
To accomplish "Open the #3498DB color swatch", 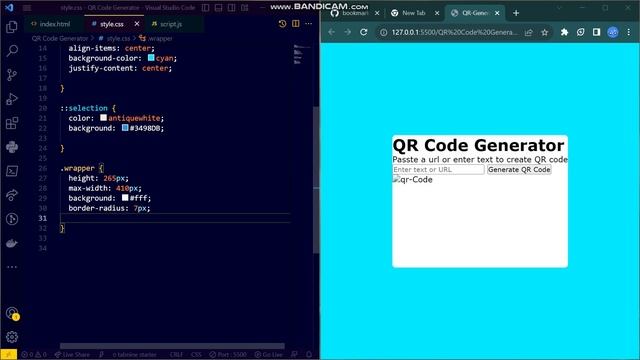I will tap(125, 128).
